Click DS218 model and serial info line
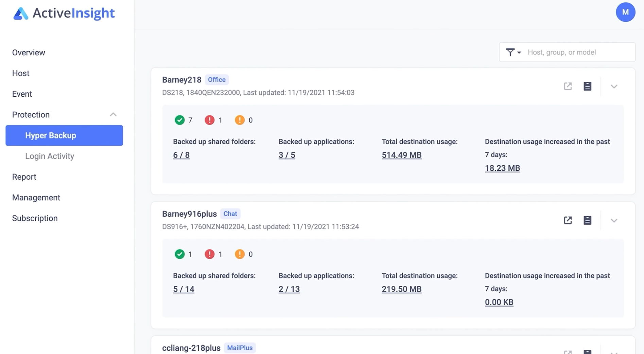The width and height of the screenshot is (644, 354). tap(258, 93)
